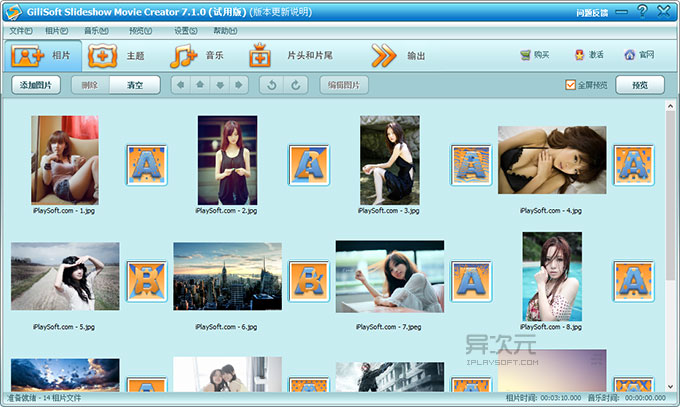This screenshot has width=680, height=407.
Task: Click the 编辑图片 button
Action: [x=344, y=85]
